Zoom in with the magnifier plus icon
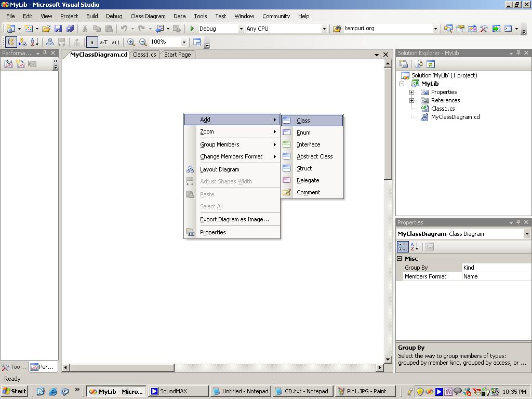 click(x=130, y=42)
